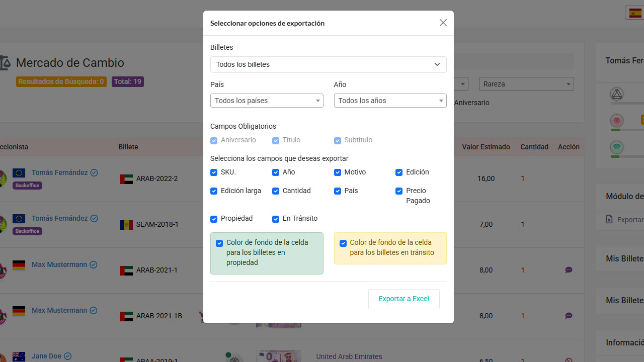Open the Todos los años dropdown
644x362 pixels.
click(x=390, y=101)
